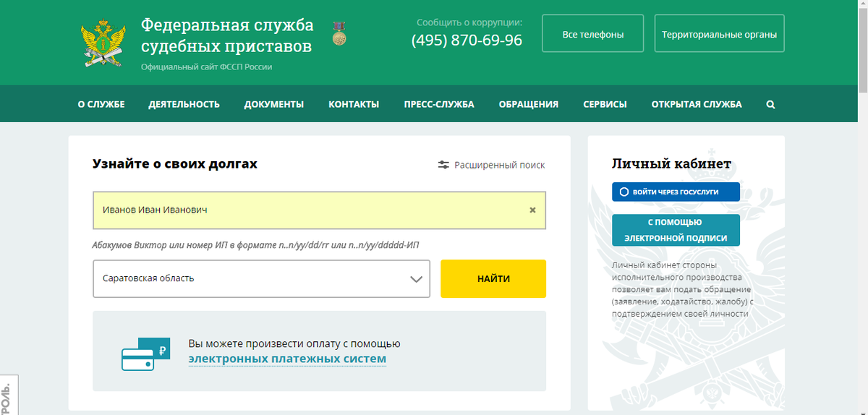Click the Официальный сайт ФССП России text

pos(207,67)
